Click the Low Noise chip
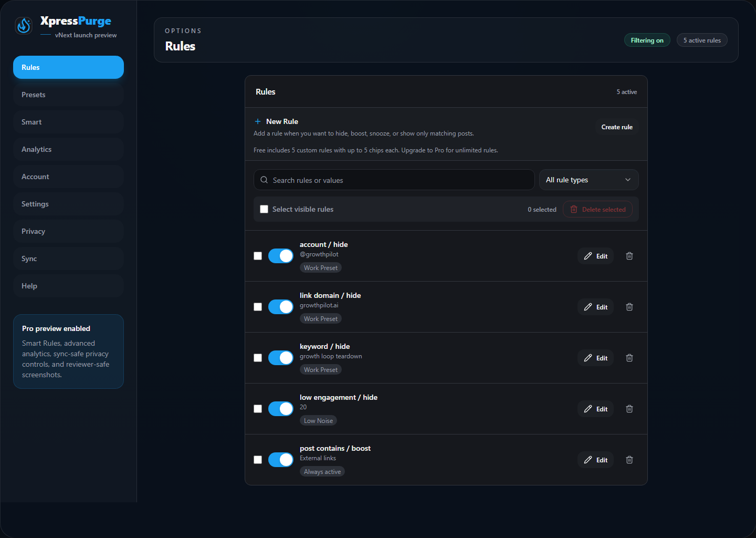Image resolution: width=756 pixels, height=538 pixels. coord(318,421)
